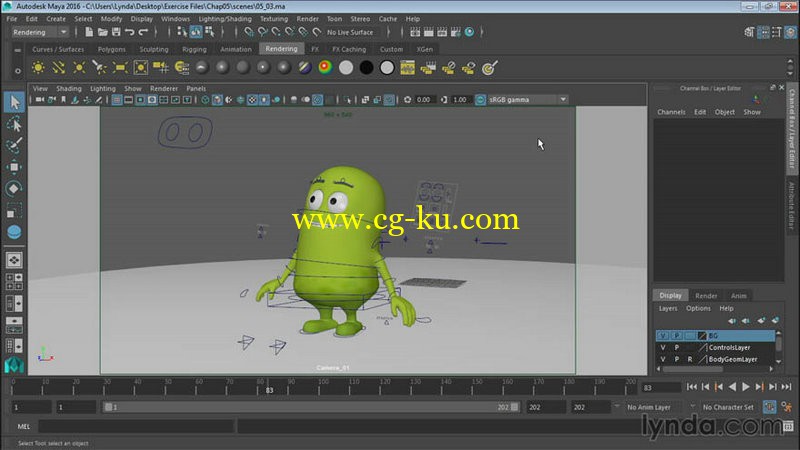This screenshot has width=800, height=450.
Task: Open the Lighting/Shading menu
Action: (x=225, y=19)
